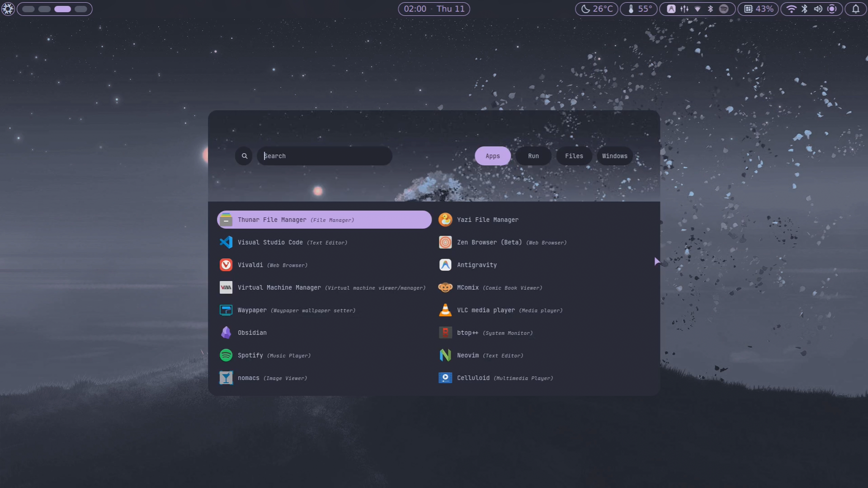Switch to the Windows tab

[x=615, y=156]
